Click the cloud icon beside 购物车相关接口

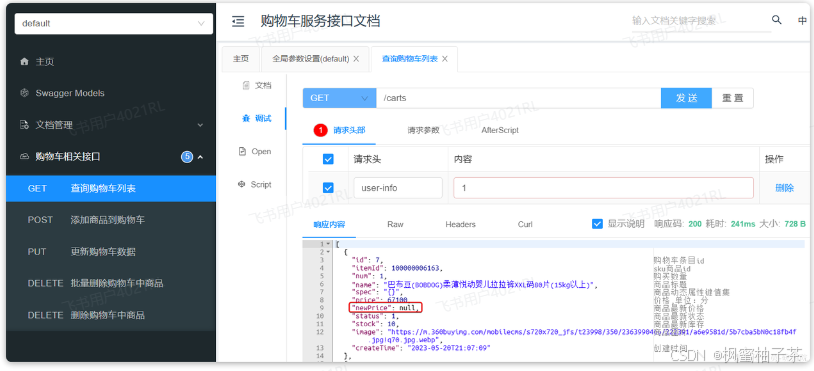[24, 157]
